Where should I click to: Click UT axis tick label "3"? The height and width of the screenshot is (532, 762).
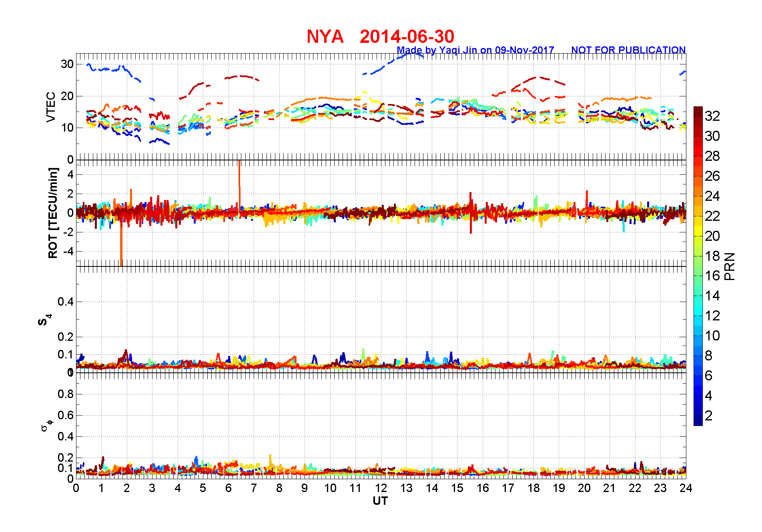click(x=152, y=488)
